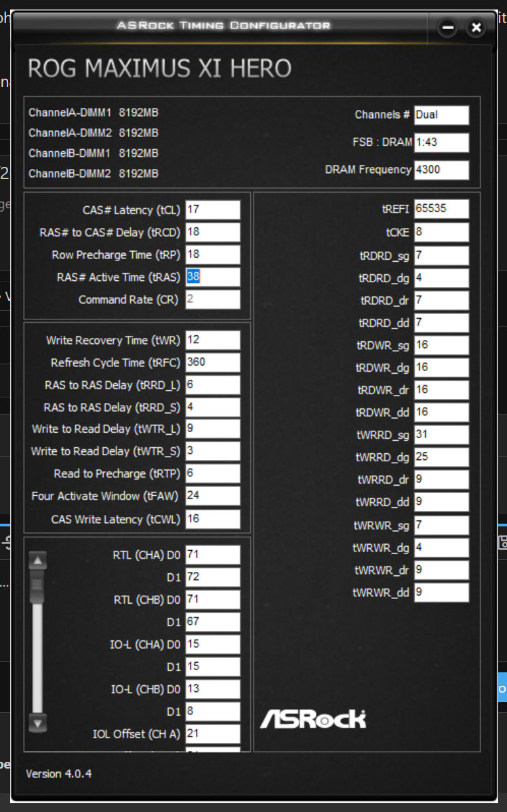
Task: Click the RAS# Active Time (tRAS) field
Action: 213,277
